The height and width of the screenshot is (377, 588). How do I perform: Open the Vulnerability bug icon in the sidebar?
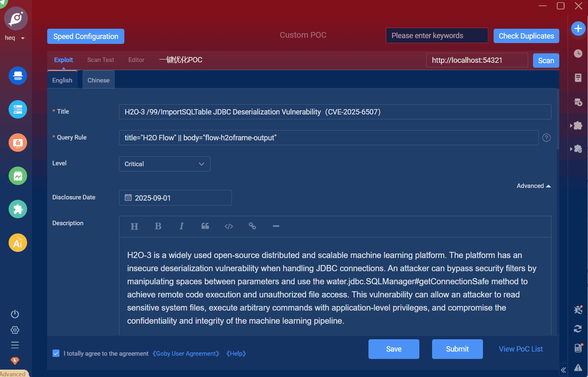pyautogui.click(x=18, y=143)
